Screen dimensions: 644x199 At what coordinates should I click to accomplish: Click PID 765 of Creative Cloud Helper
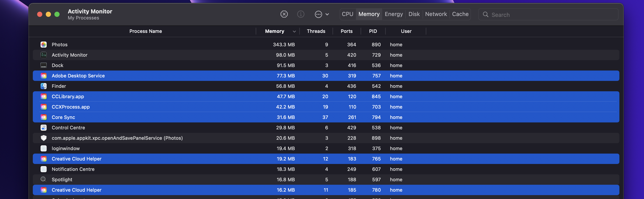(376, 159)
